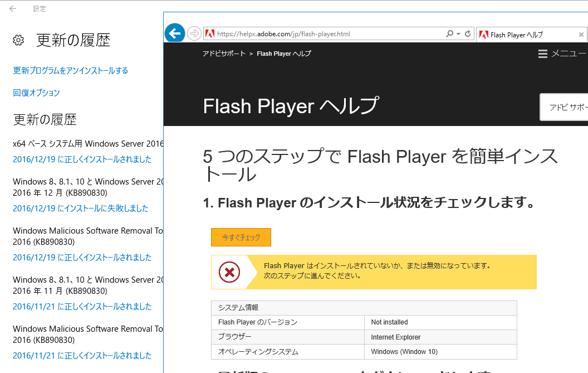The width and height of the screenshot is (588, 373).
Task: Click 2016/11/21 link under 2016 年 11 月 (KB890830)
Action: coord(82,307)
